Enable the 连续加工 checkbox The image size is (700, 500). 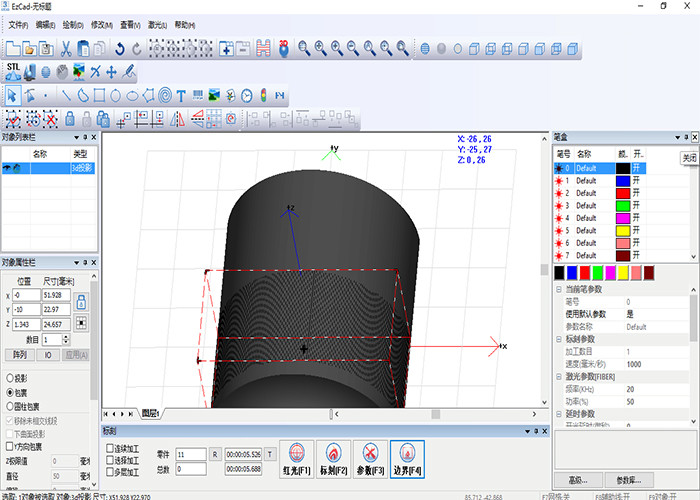point(110,447)
